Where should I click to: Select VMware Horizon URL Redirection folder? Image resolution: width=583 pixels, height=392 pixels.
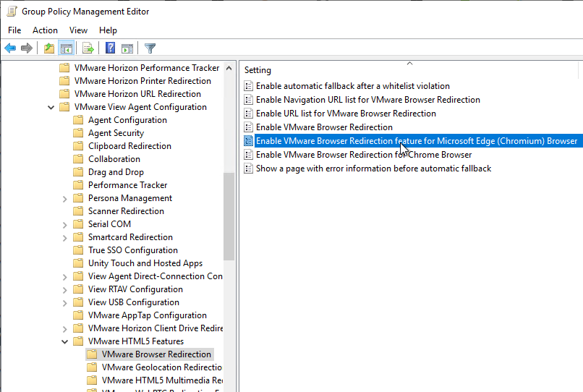[x=137, y=94]
